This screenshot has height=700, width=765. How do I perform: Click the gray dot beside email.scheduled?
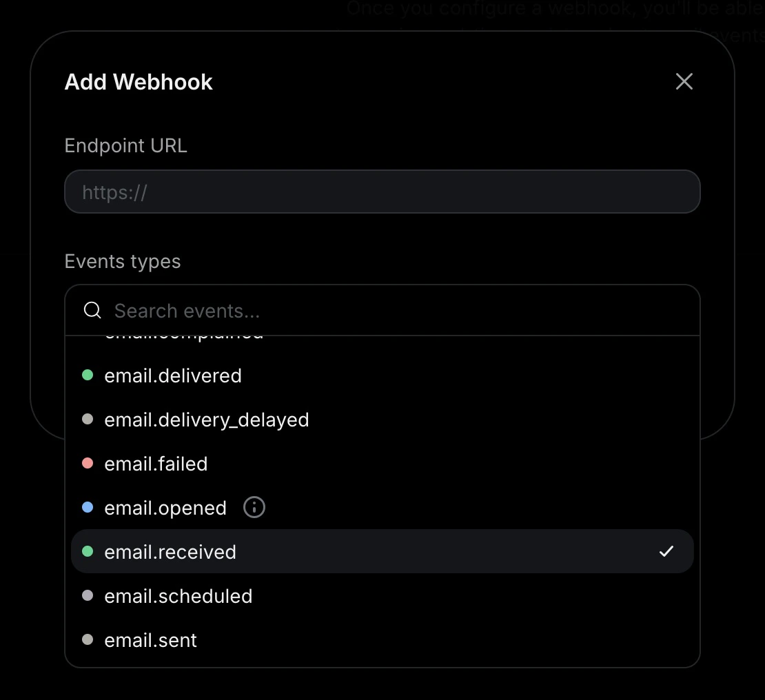point(88,595)
